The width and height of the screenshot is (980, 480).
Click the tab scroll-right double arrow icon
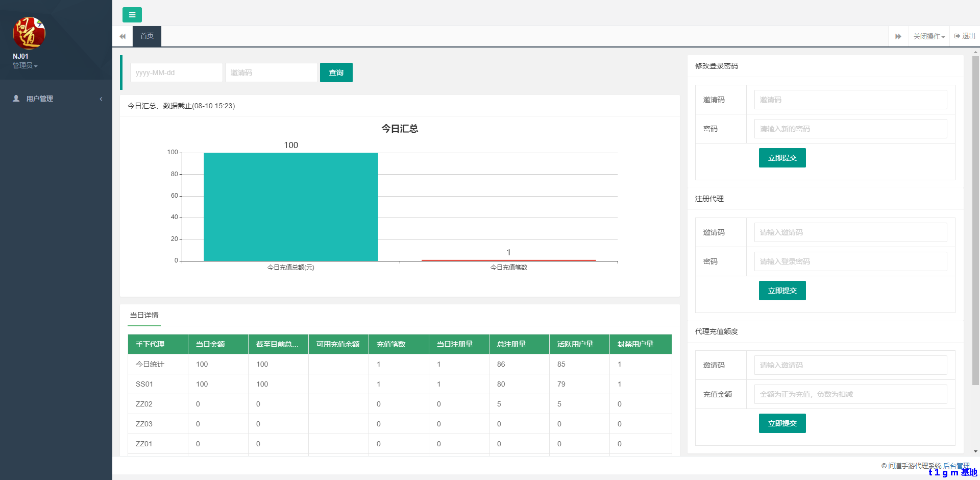click(x=898, y=36)
